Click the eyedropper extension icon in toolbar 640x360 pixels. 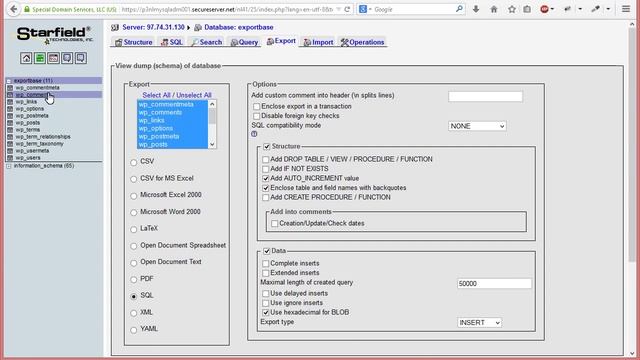pos(596,9)
